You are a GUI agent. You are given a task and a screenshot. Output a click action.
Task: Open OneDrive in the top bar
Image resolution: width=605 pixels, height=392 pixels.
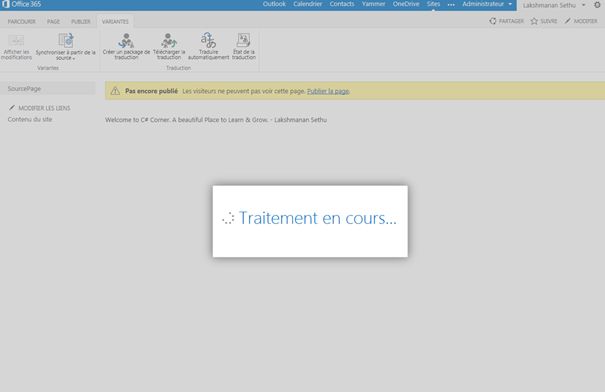tap(406, 4)
